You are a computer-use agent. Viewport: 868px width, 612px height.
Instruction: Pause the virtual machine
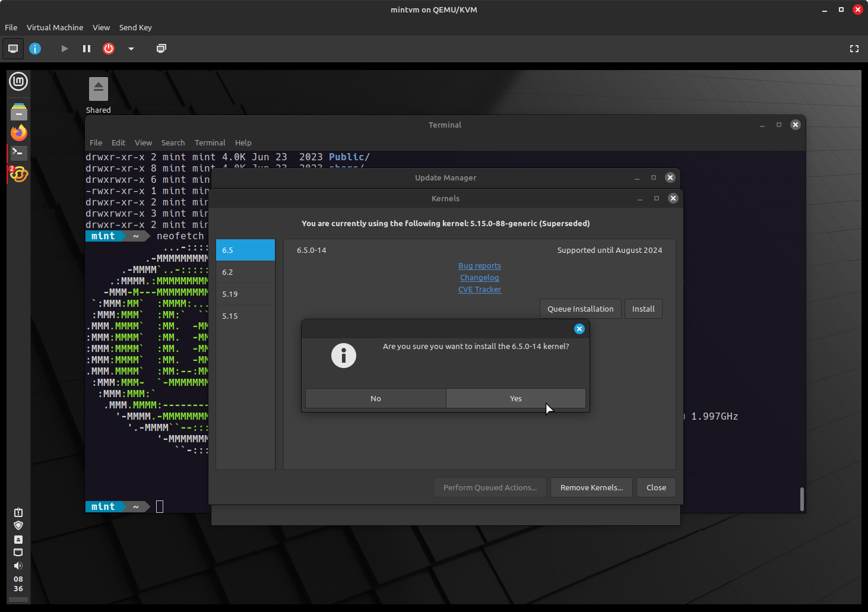[87, 49]
